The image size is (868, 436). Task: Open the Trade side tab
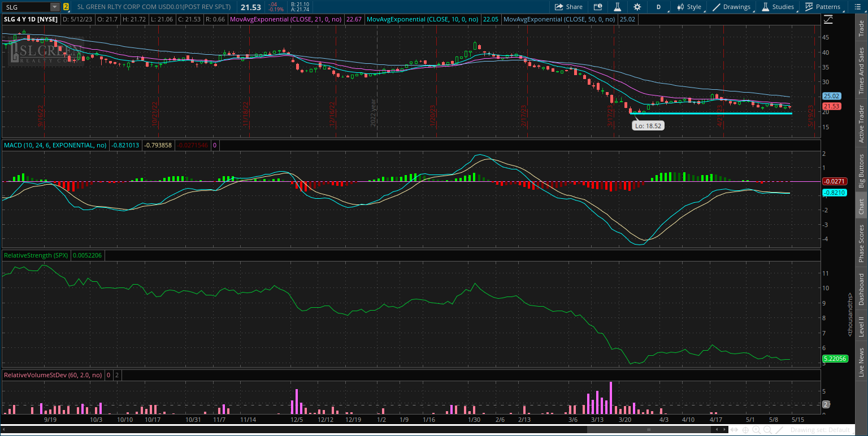[x=861, y=29]
